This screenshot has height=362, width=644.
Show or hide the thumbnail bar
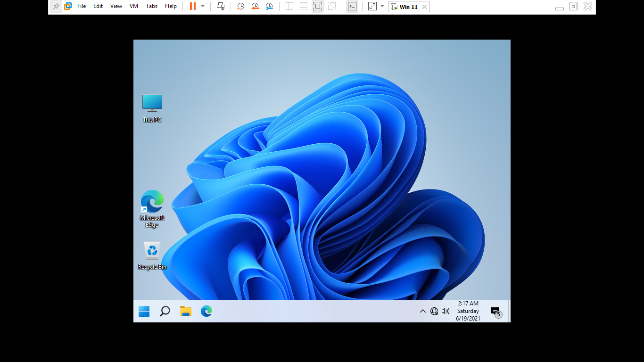(x=304, y=7)
